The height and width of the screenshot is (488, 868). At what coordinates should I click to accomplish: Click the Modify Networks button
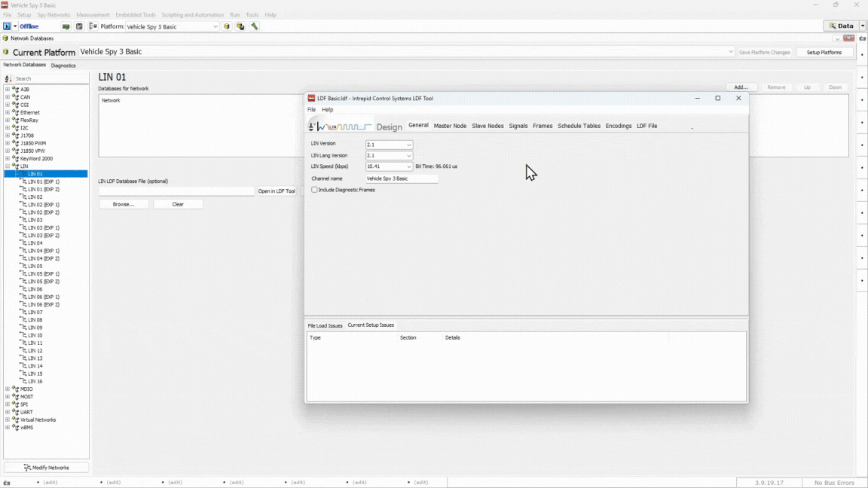46,468
